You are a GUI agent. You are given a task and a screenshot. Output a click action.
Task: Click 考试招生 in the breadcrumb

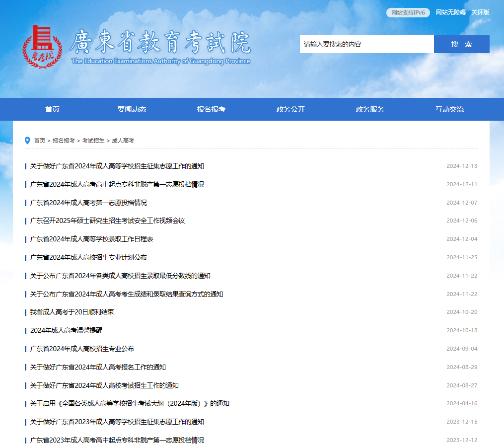[93, 141]
